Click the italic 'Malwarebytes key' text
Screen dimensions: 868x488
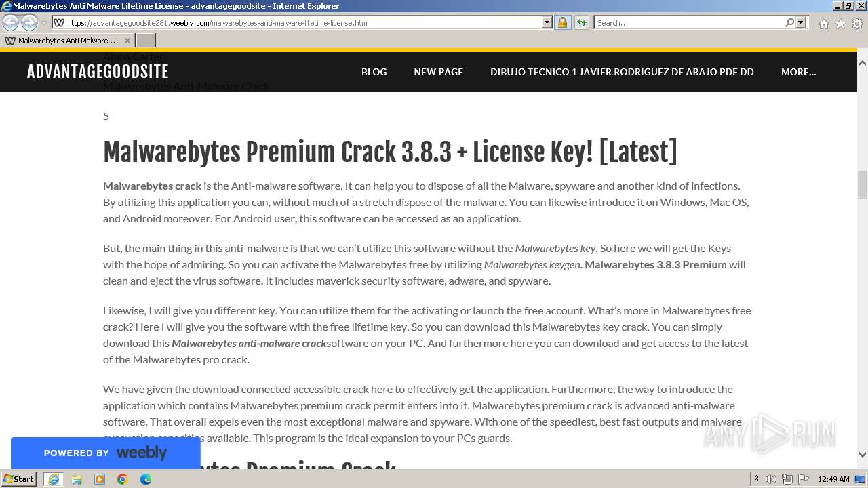555,248
